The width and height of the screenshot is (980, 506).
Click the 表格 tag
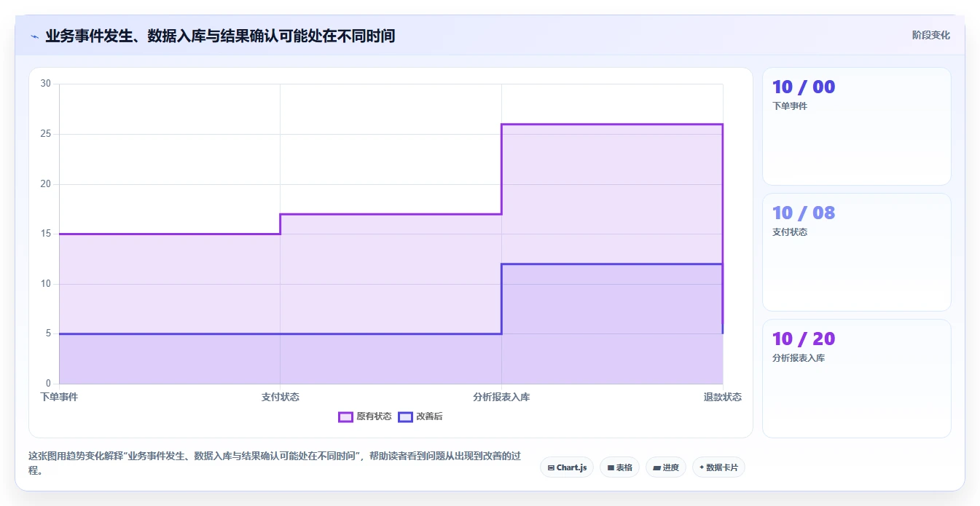(x=620, y=467)
